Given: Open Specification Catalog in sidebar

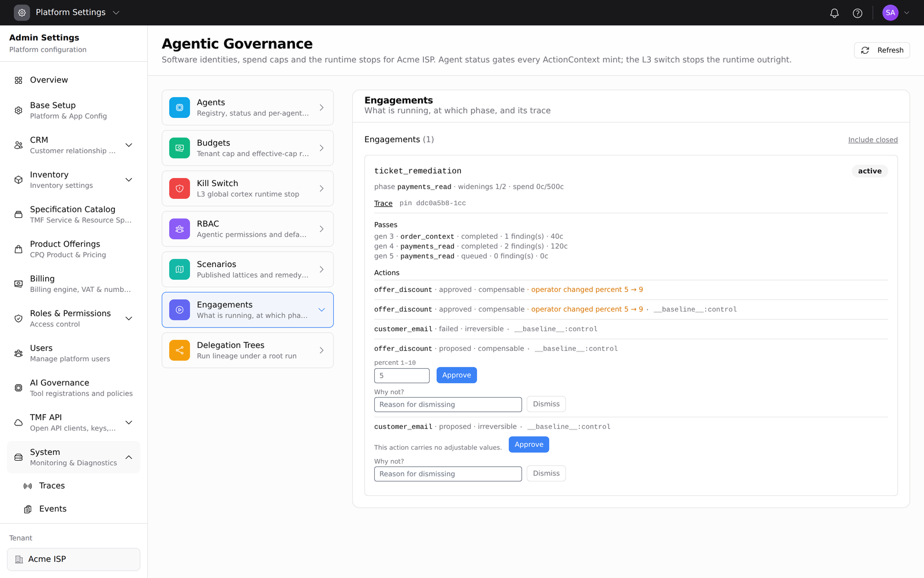Looking at the screenshot, I should 73,214.
